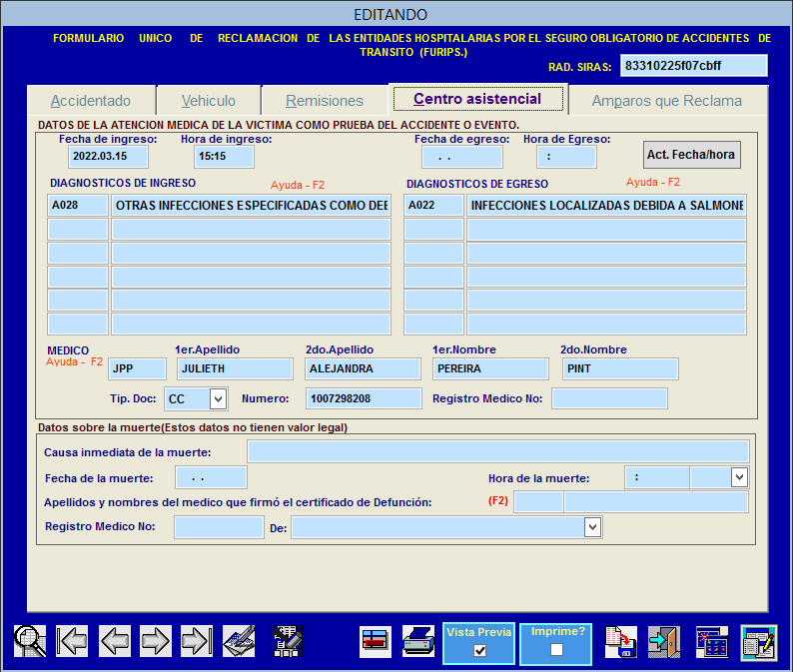The height and width of the screenshot is (672, 793).
Task: Click the Ayuda - F2 label under MEDICO
Action: pos(74,362)
